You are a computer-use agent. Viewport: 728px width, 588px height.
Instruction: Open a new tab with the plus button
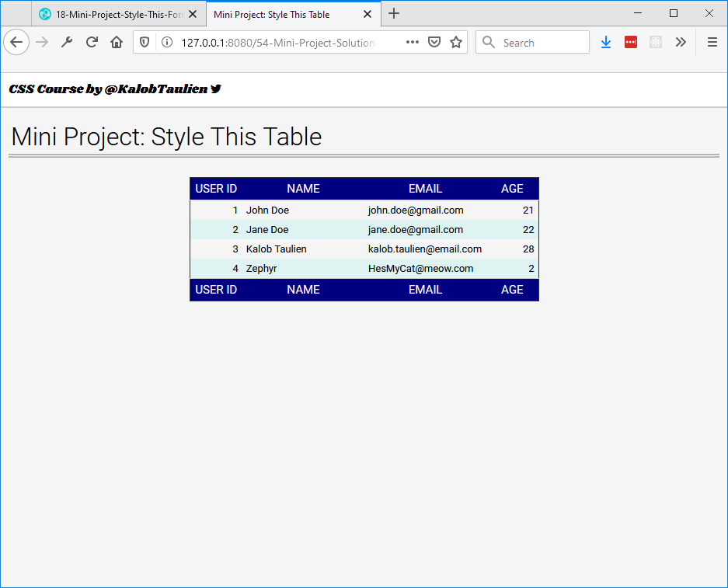tap(394, 13)
